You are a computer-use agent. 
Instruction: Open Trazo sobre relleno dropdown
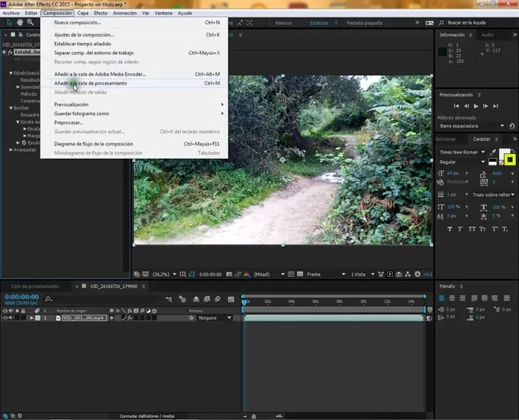pos(493,194)
